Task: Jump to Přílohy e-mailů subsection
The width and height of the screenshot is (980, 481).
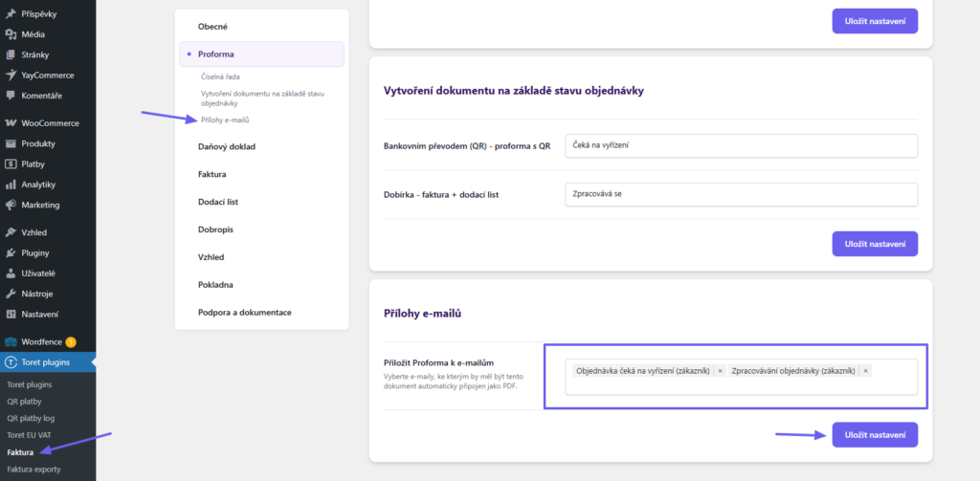Action: point(225,120)
